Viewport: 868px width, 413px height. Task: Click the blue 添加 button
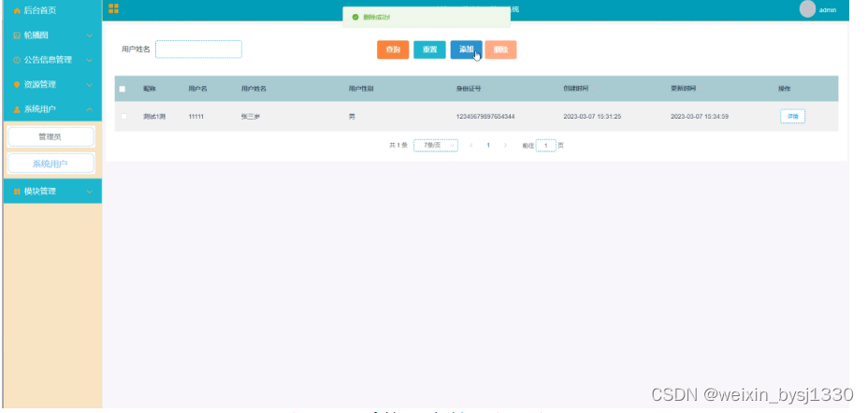coord(466,50)
